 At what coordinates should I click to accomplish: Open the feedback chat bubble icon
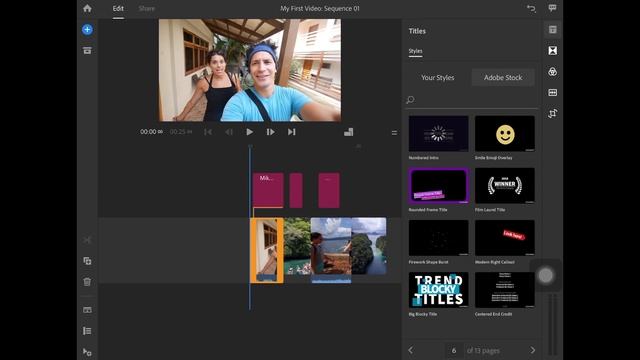click(x=552, y=8)
